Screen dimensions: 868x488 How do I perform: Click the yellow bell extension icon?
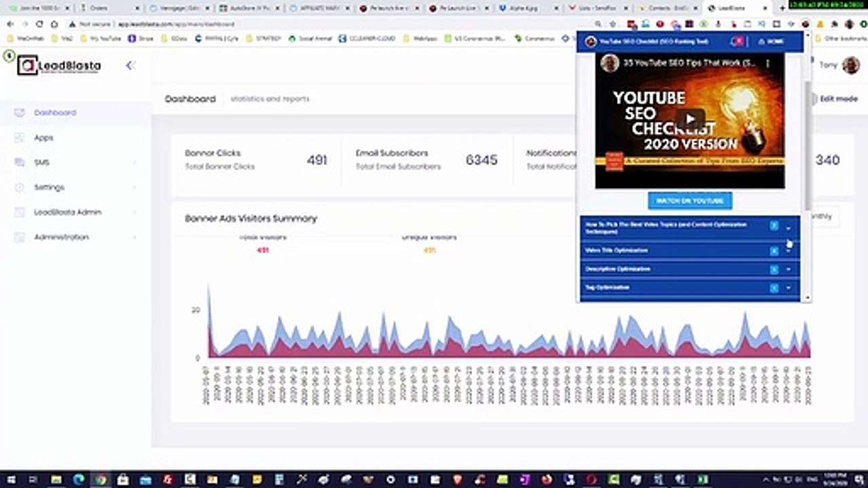coord(819,24)
